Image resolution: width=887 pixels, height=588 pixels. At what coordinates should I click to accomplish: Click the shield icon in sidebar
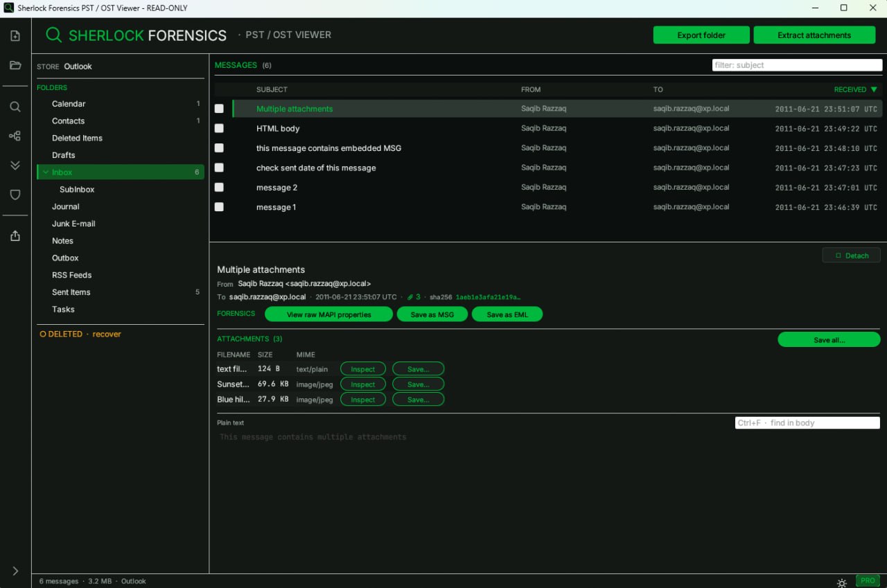(15, 195)
